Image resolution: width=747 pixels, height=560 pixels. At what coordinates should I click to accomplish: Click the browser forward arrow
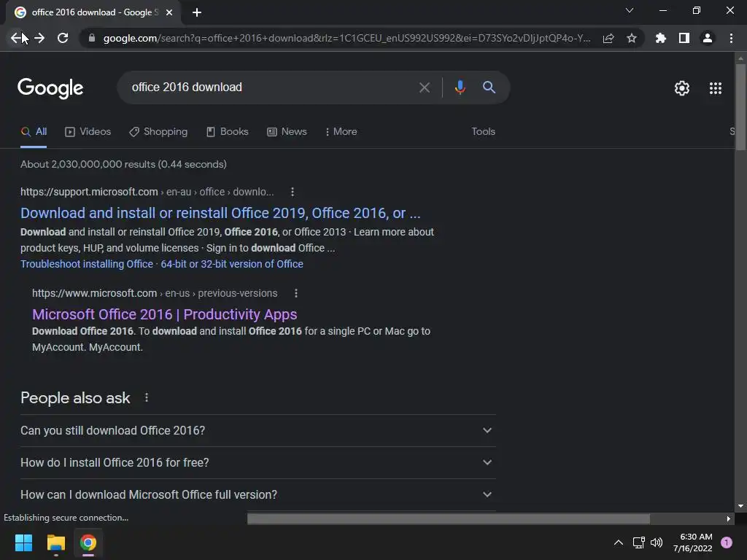pyautogui.click(x=39, y=38)
